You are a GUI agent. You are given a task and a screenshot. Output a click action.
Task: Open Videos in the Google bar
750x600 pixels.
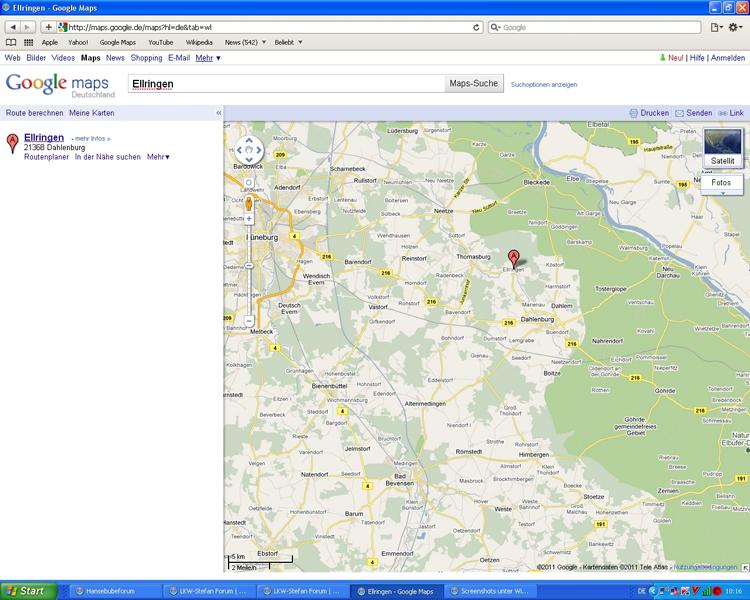[63, 58]
